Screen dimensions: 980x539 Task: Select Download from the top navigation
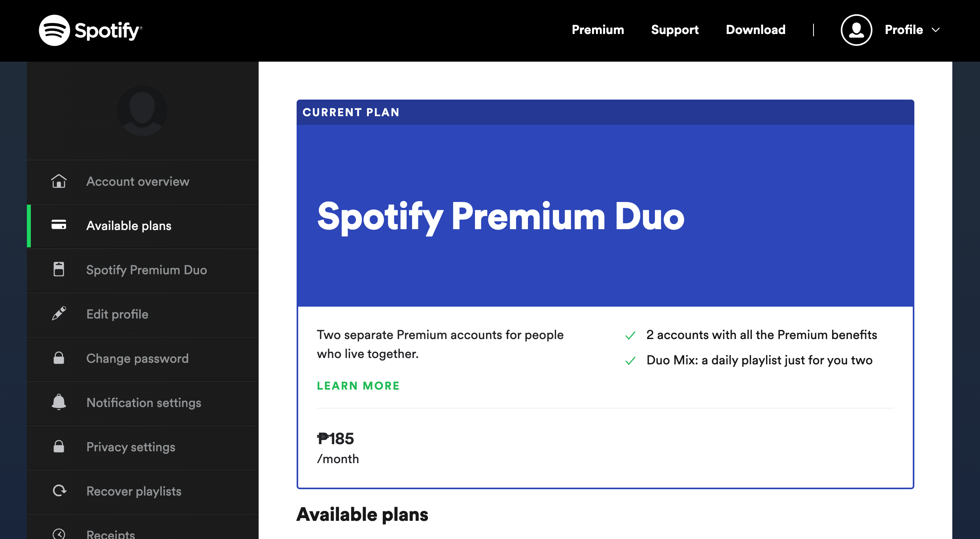(755, 30)
